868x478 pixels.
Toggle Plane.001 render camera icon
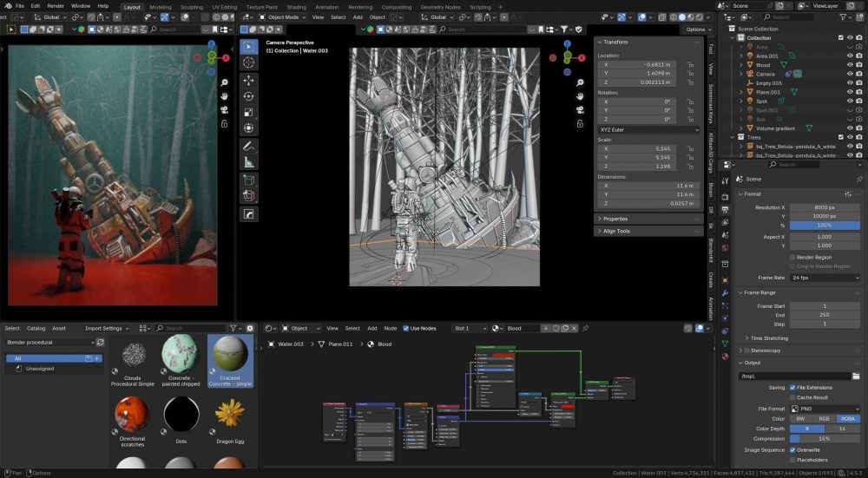point(858,93)
